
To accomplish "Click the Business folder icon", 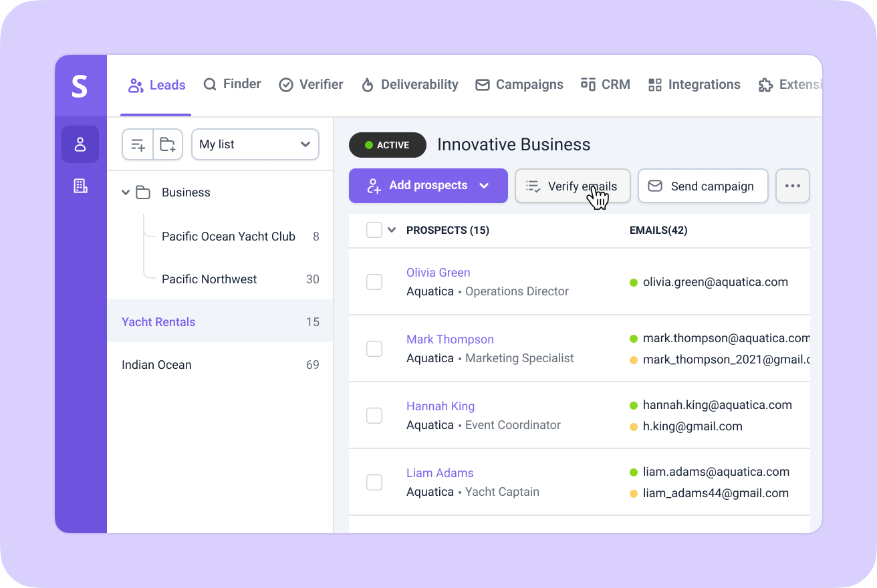I will click(x=143, y=192).
